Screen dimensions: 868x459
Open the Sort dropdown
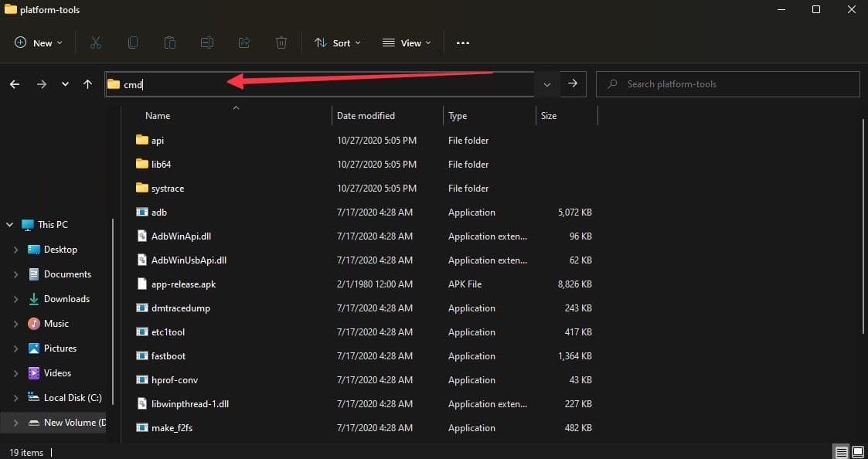pyautogui.click(x=337, y=42)
